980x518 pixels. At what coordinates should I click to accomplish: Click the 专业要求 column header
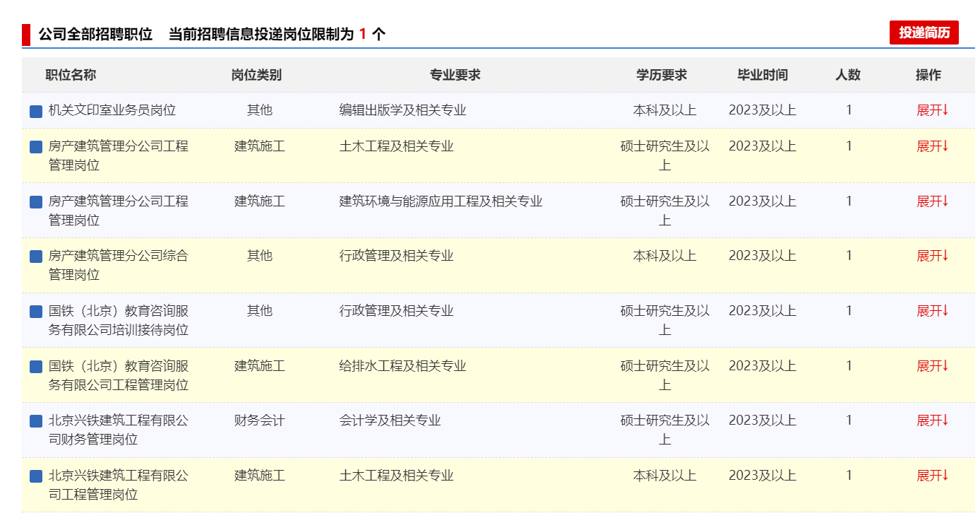click(x=455, y=75)
